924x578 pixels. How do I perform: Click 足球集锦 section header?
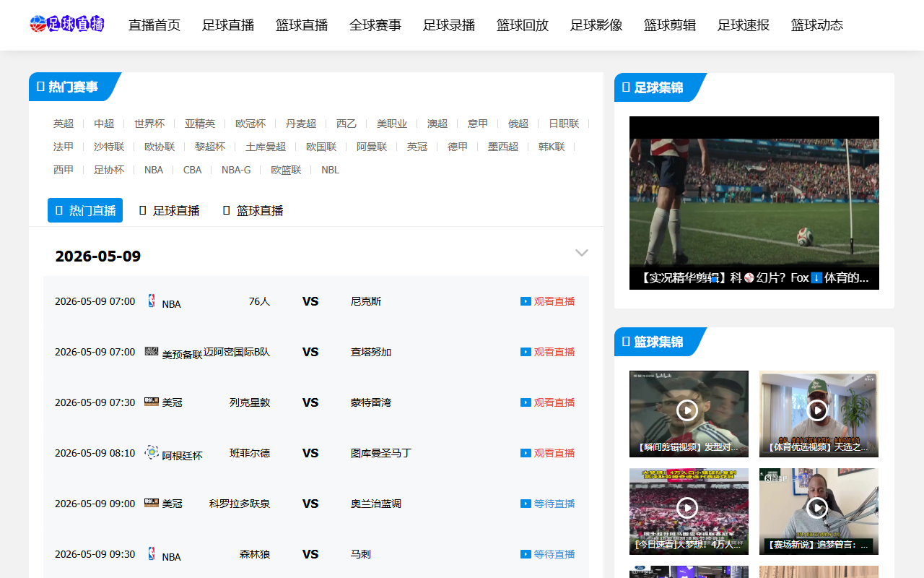click(658, 87)
